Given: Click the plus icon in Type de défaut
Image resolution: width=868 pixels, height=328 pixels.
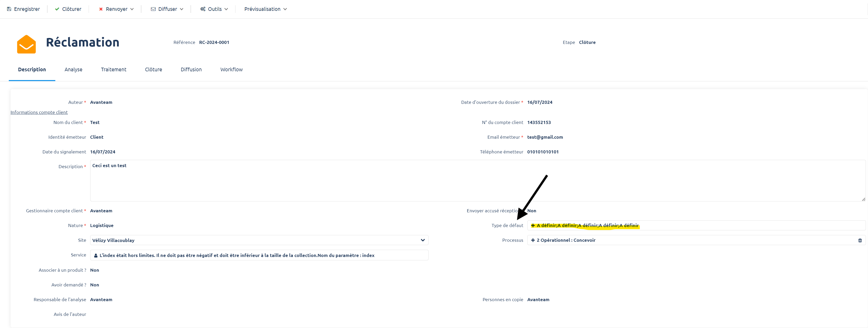Looking at the screenshot, I should point(533,226).
